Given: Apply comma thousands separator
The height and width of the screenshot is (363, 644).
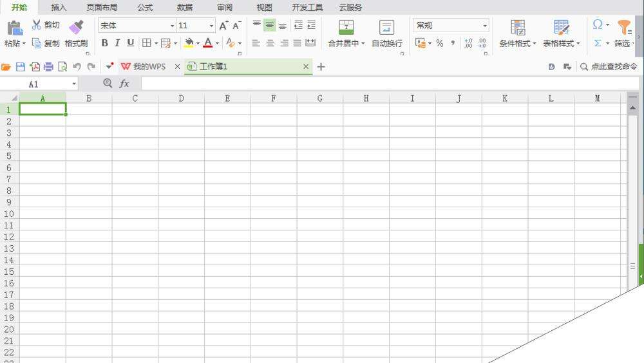Looking at the screenshot, I should click(x=453, y=42).
